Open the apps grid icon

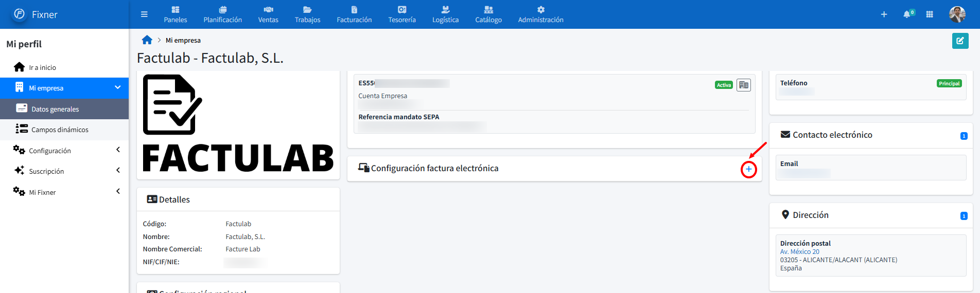click(930, 14)
